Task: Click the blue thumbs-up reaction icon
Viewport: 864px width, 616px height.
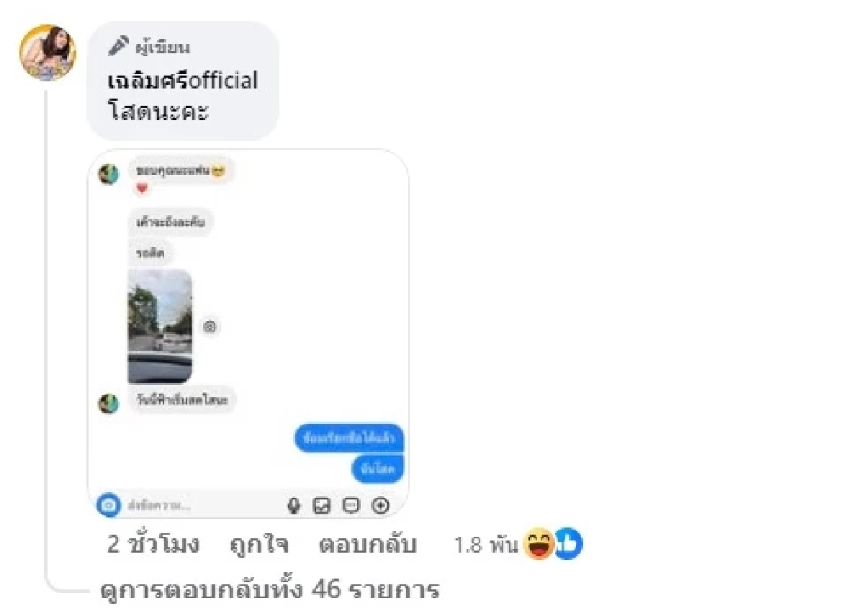Action: (x=569, y=545)
